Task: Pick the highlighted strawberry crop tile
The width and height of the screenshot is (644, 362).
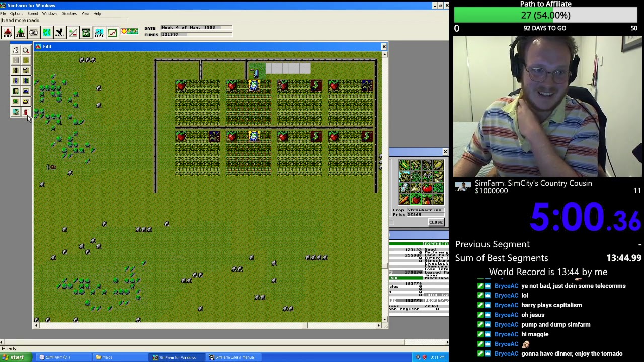Action: pyautogui.click(x=416, y=199)
